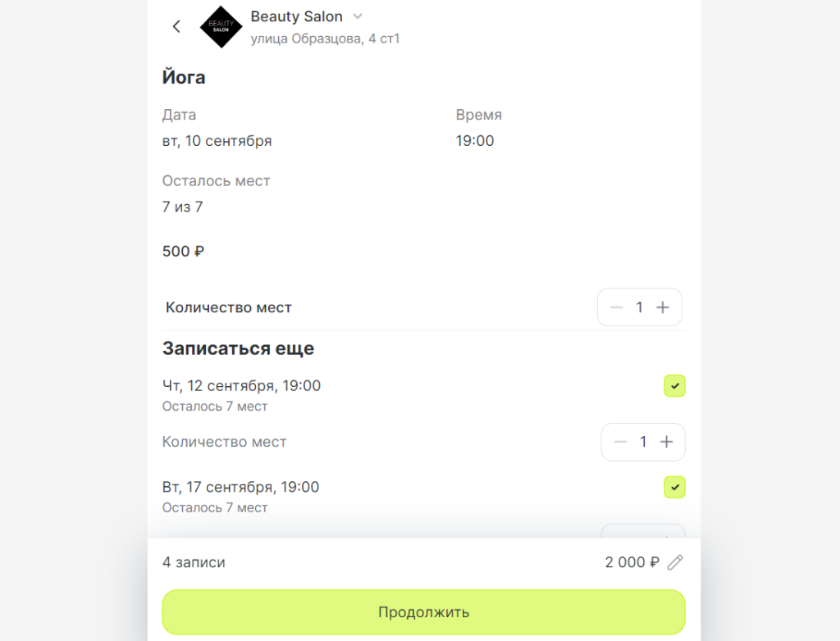Decrease seat count for the 12 September session

click(620, 442)
